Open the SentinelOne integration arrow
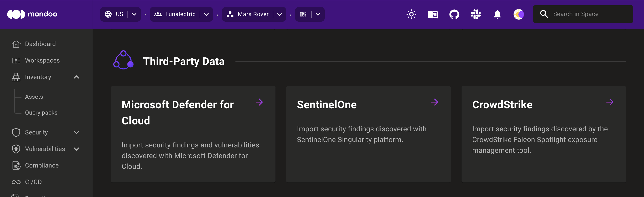The image size is (644, 197). point(435,102)
